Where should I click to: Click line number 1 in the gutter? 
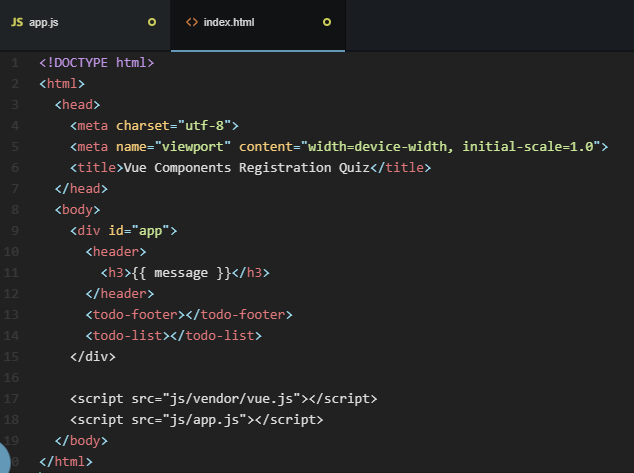pyautogui.click(x=15, y=63)
